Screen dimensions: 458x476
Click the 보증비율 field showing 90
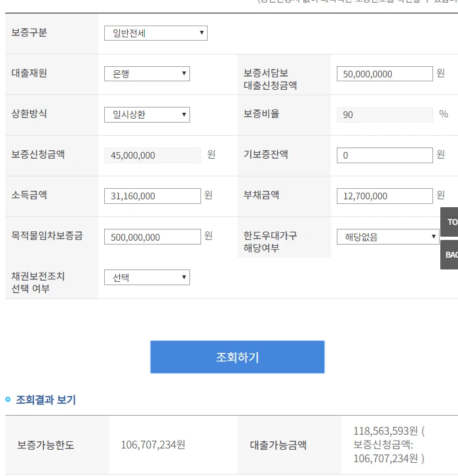(385, 115)
